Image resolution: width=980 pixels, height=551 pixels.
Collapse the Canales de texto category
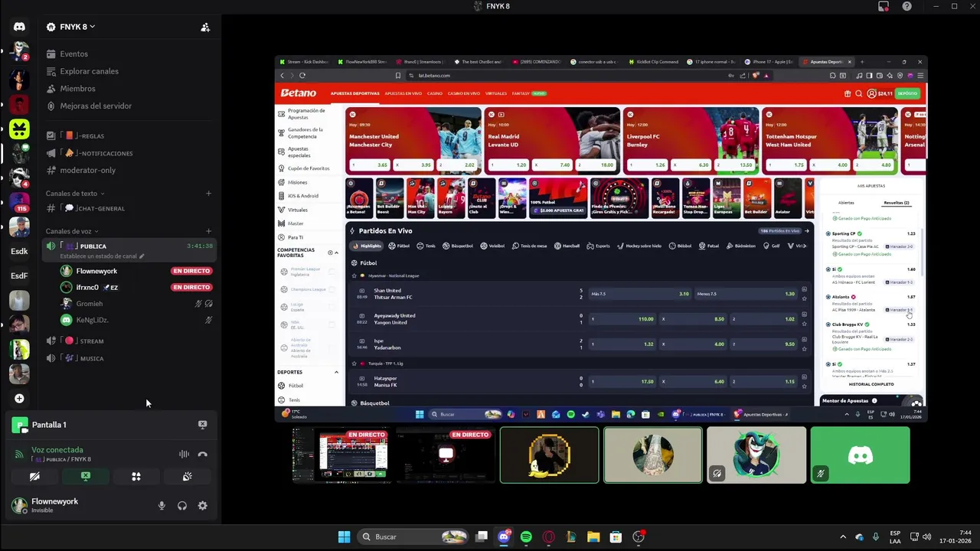(x=74, y=194)
